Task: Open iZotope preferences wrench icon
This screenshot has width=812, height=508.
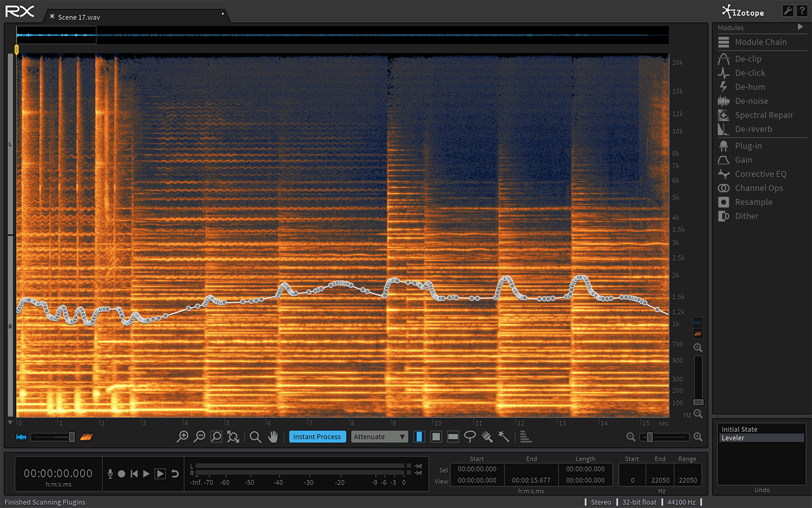Action: [788, 11]
